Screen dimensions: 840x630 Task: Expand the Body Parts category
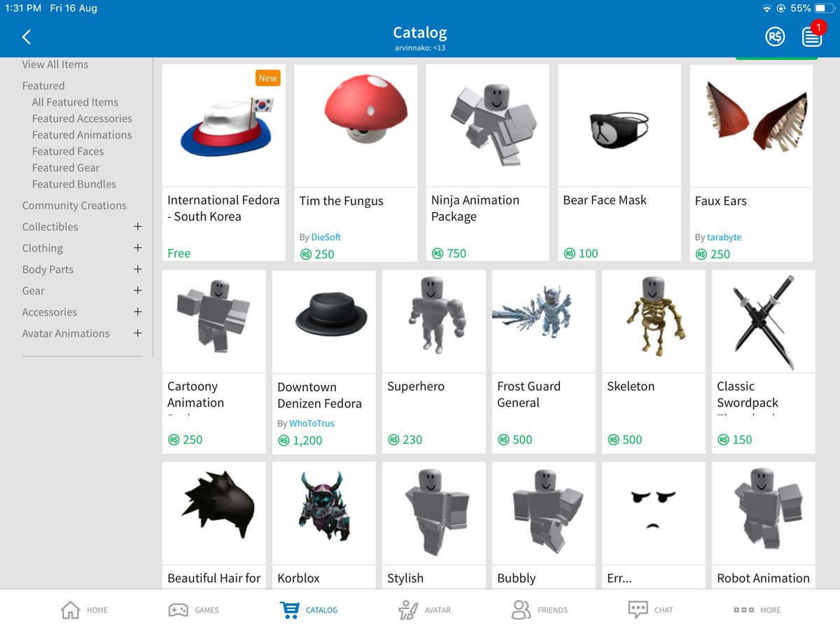pos(138,269)
